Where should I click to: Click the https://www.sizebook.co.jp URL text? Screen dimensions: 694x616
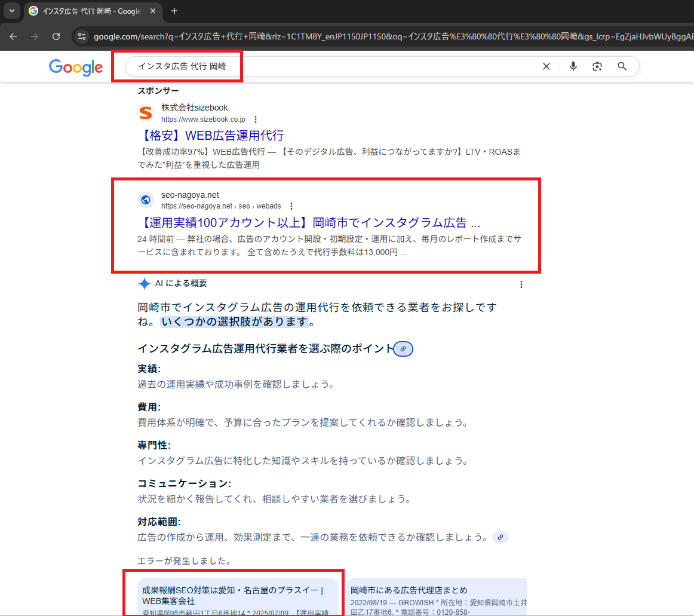[203, 119]
